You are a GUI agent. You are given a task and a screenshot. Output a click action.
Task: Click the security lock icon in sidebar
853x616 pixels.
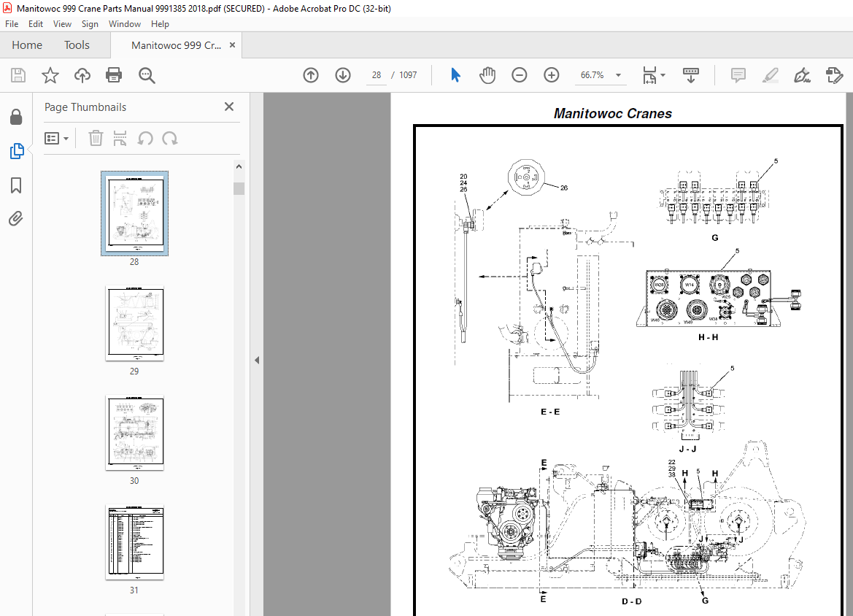pos(16,117)
